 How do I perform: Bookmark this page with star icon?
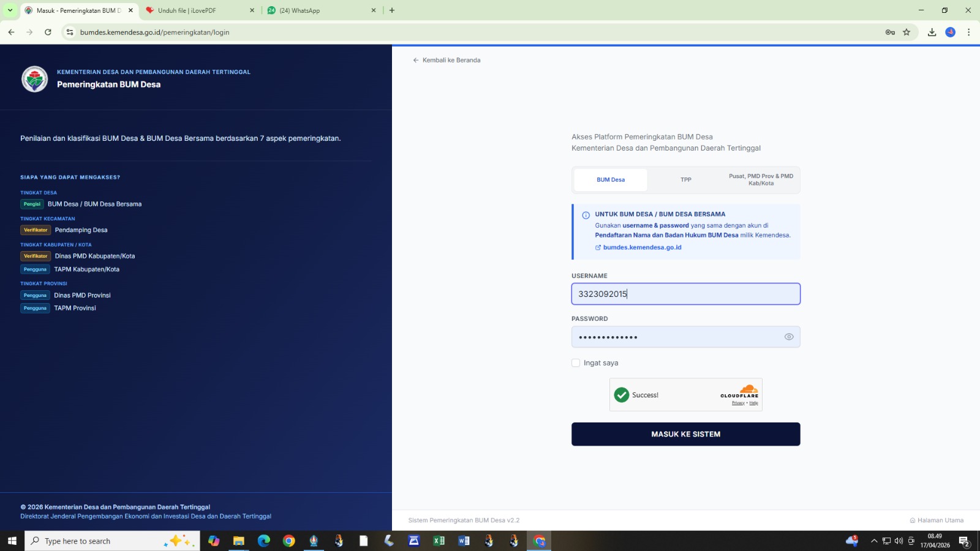click(907, 32)
